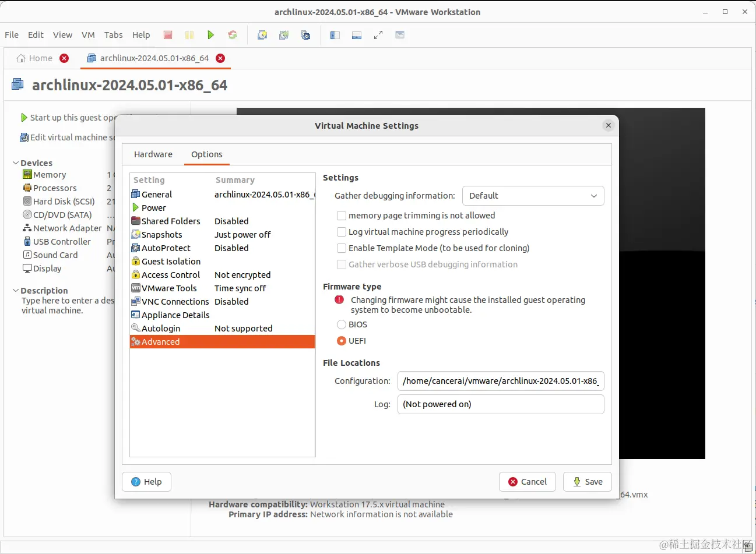Viewport: 756px width, 554px height.
Task: Click the Hard Disk (SCSI) icon
Action: click(x=27, y=202)
